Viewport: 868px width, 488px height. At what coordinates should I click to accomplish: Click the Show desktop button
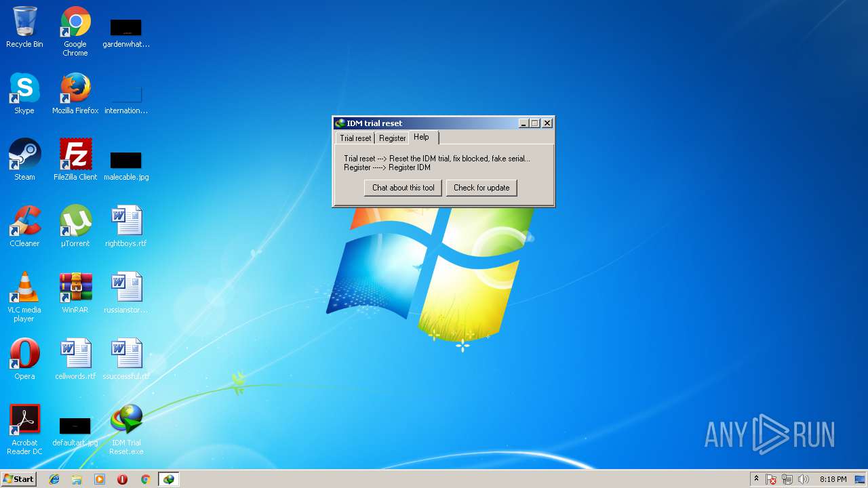point(861,479)
